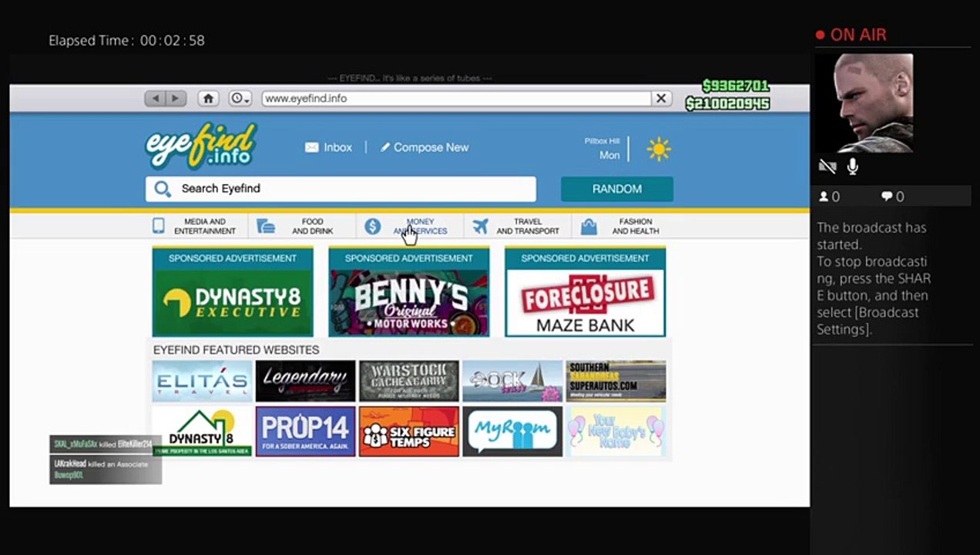Click the RANDOM button

pyautogui.click(x=617, y=189)
